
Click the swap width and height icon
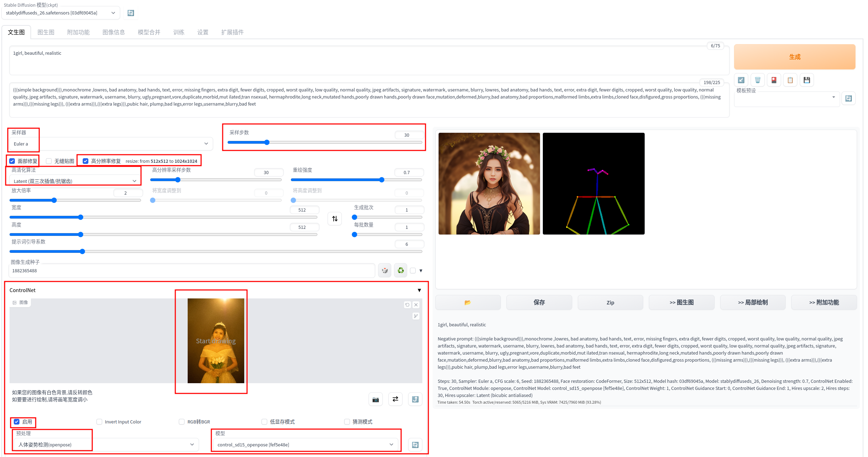coord(335,219)
